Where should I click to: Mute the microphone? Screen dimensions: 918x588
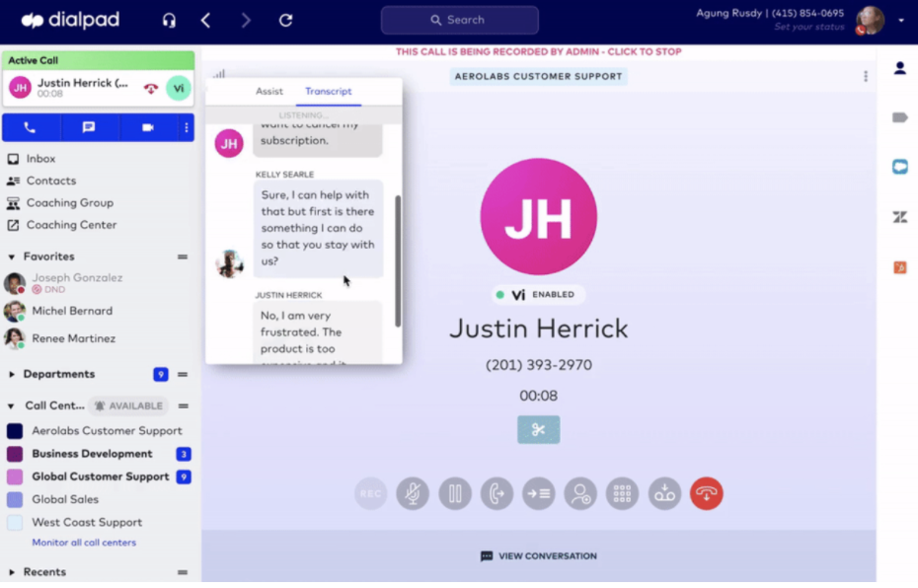coord(413,494)
